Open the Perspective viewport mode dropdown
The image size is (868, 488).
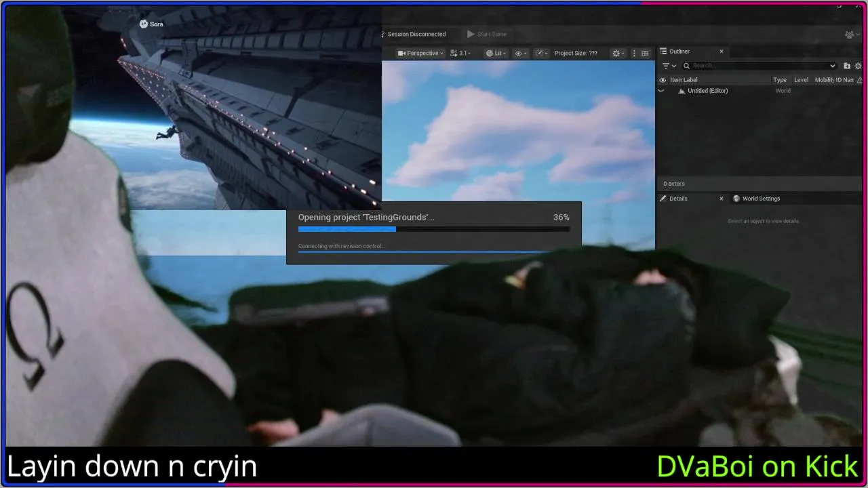(x=420, y=53)
